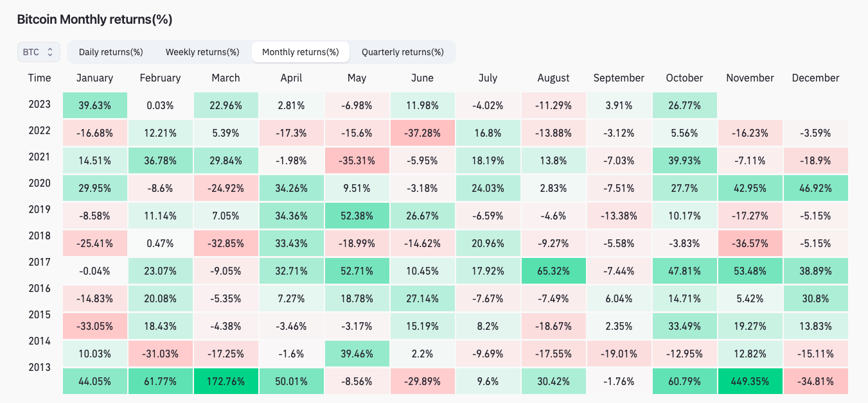Image resolution: width=868 pixels, height=403 pixels.
Task: Click the Time column header
Action: pyautogui.click(x=39, y=78)
